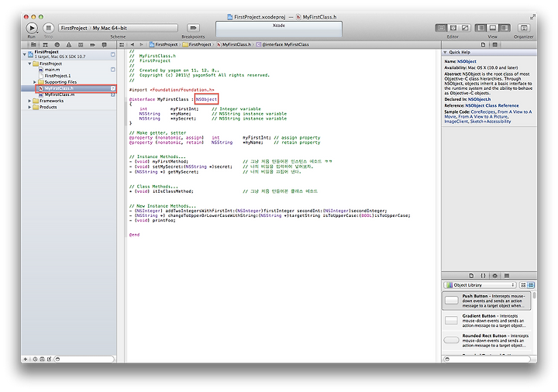Run the FirstProject scheme
The height and width of the screenshot is (392, 558).
(x=31, y=28)
